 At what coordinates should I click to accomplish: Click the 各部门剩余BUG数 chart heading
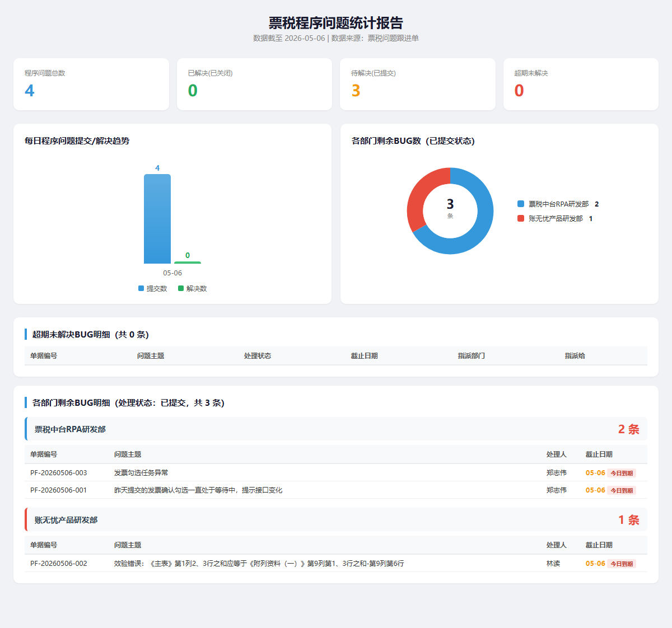[x=413, y=141]
